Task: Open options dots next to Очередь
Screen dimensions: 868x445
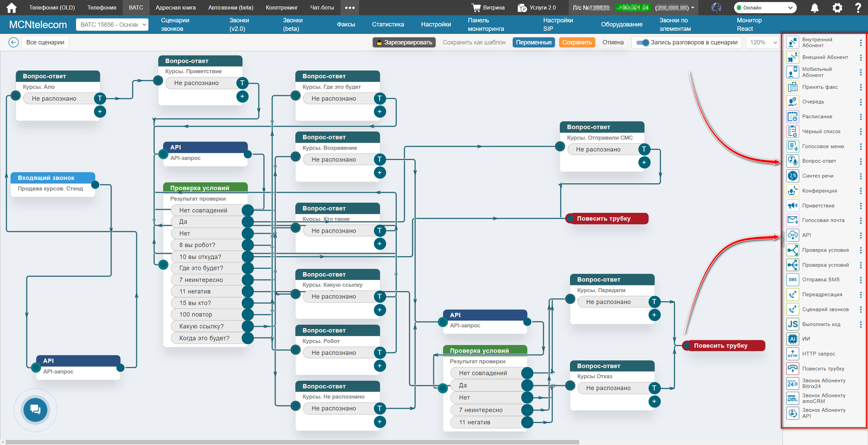Action: pos(861,102)
